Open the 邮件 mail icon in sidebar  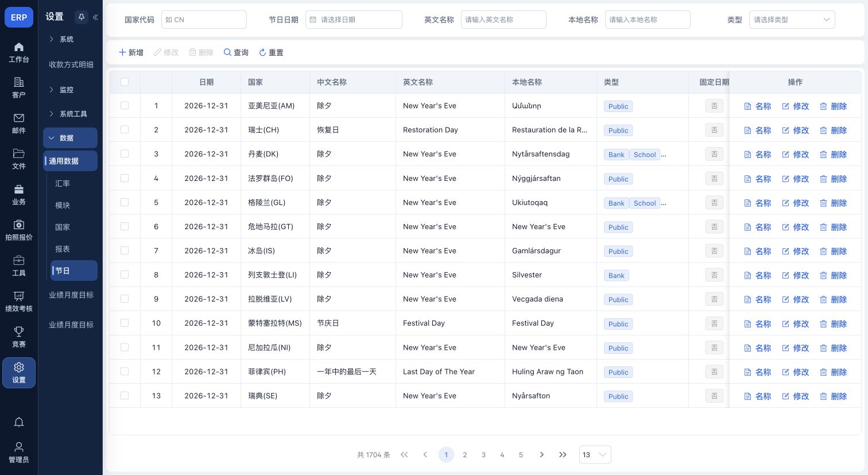(x=19, y=118)
